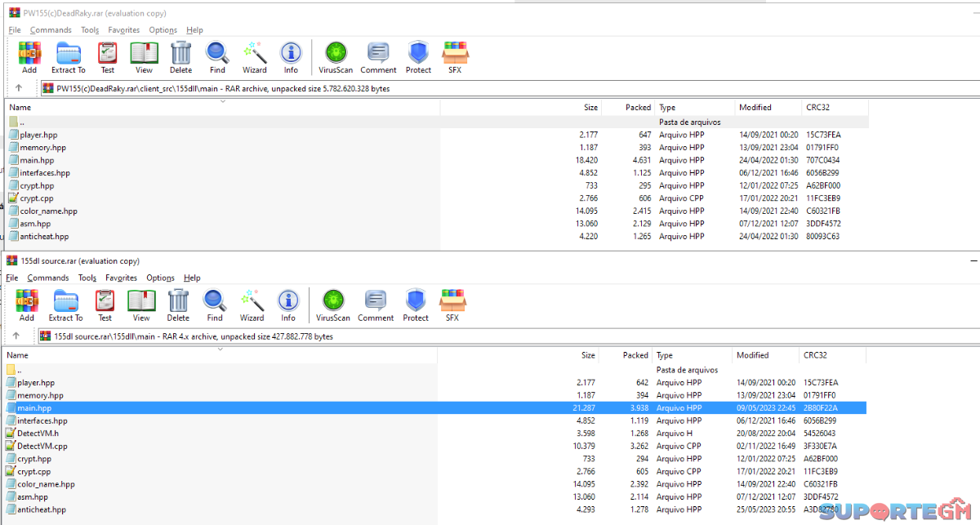Image resolution: width=980 pixels, height=525 pixels.
Task: Open Wizard in PW155 DeadRaky window
Action: click(255, 58)
